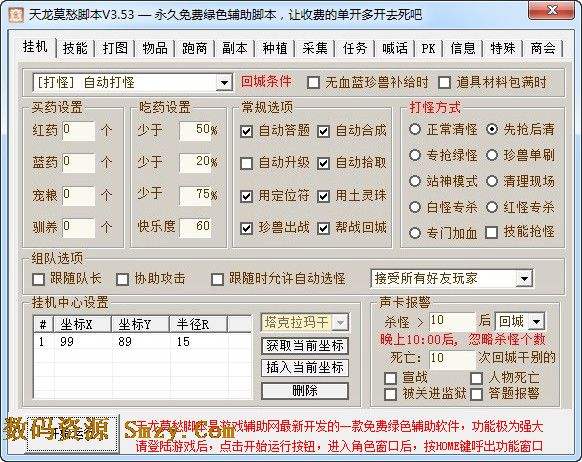Select 专门加血 radio button
Image resolution: width=582 pixels, height=462 pixels.
pyautogui.click(x=415, y=233)
